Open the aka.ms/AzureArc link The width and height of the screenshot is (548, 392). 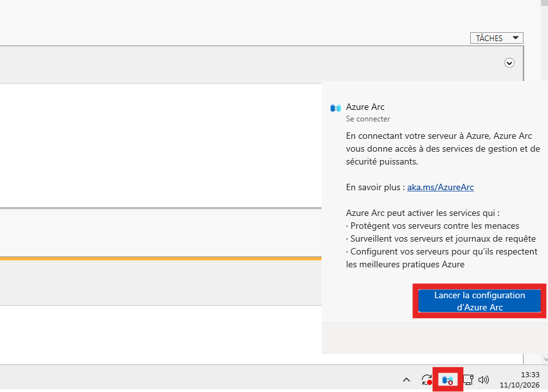pyautogui.click(x=441, y=187)
